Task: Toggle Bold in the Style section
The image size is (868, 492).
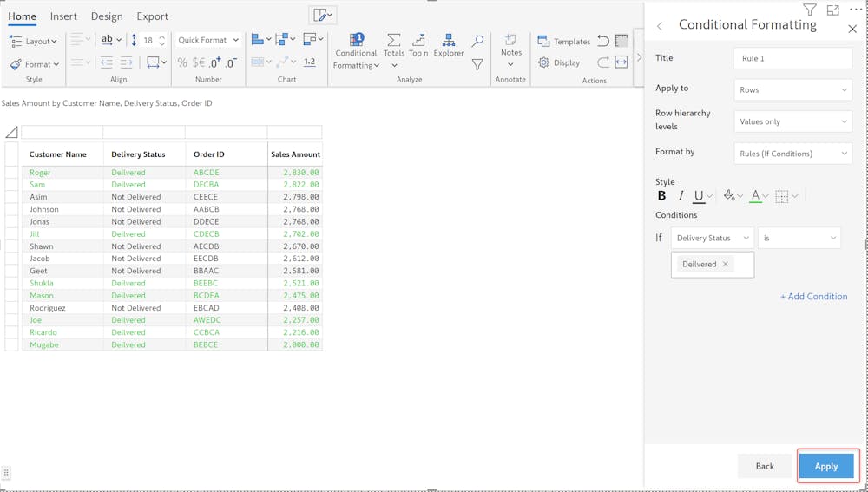Action: [x=662, y=196]
